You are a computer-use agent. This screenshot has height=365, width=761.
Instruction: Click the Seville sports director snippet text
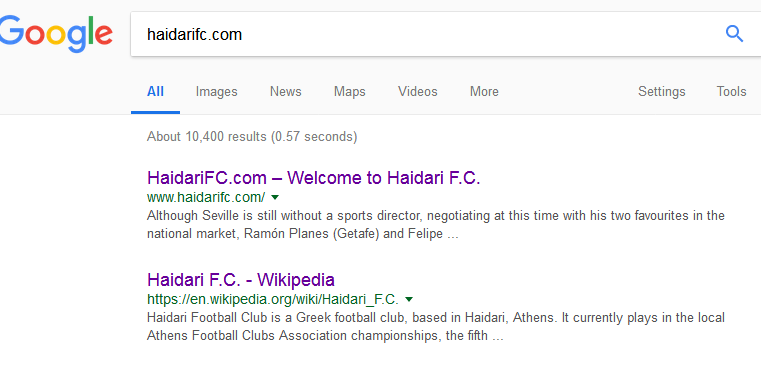[x=436, y=225]
